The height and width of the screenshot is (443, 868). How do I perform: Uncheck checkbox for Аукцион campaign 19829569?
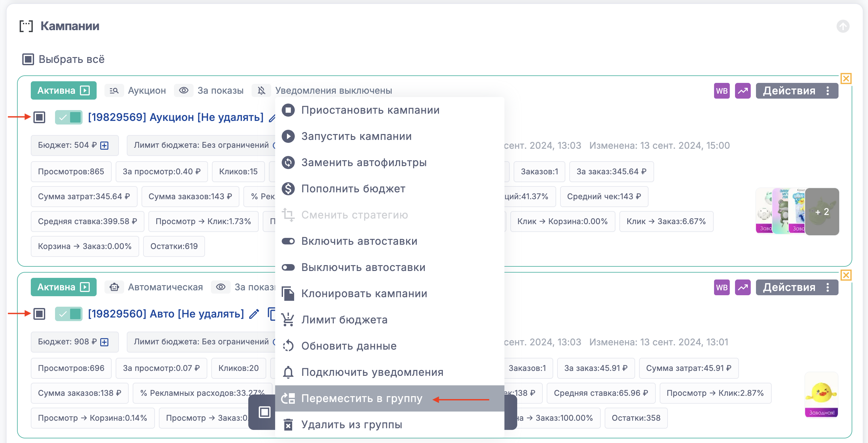tap(39, 117)
